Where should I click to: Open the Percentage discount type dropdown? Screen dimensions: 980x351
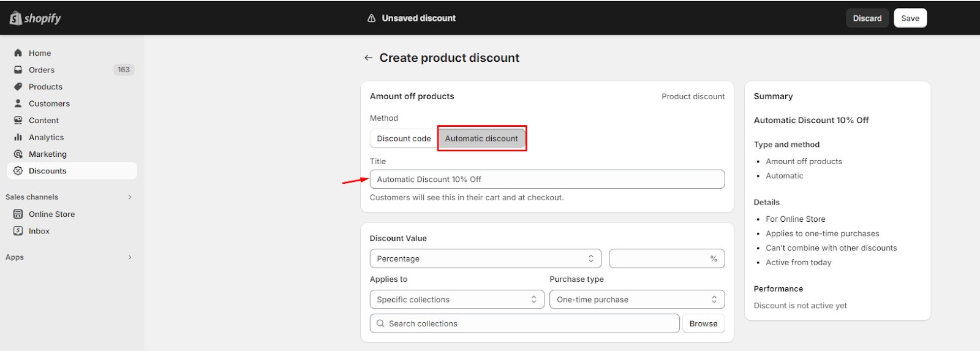tap(486, 259)
